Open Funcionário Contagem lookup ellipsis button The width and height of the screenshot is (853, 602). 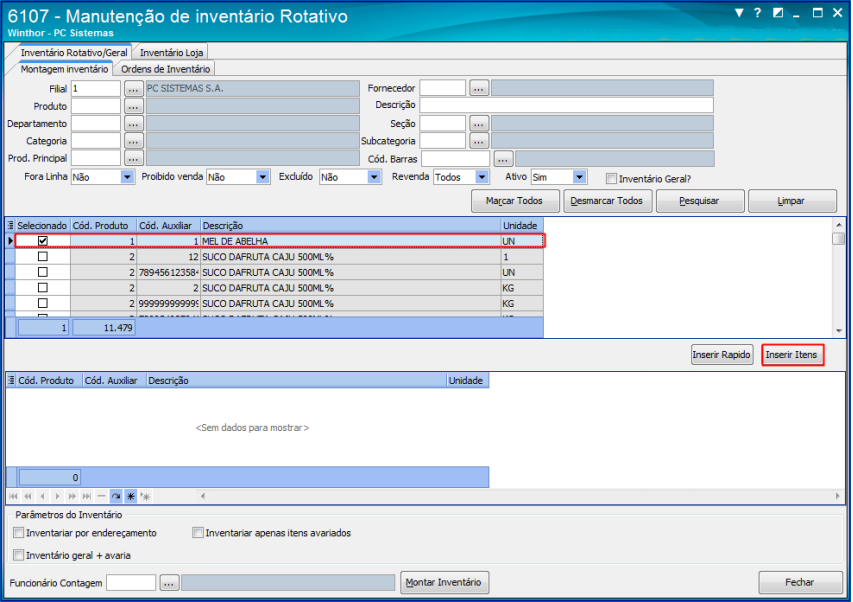[x=169, y=582]
